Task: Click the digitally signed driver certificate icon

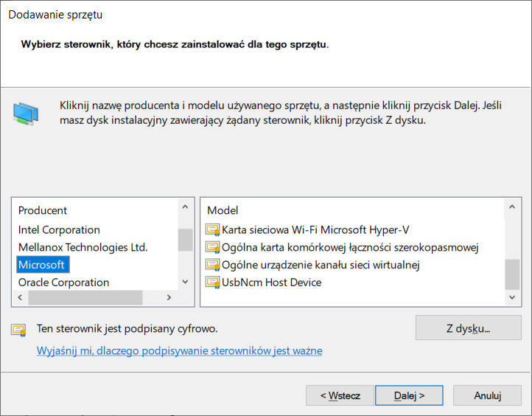Action: pos(18,330)
